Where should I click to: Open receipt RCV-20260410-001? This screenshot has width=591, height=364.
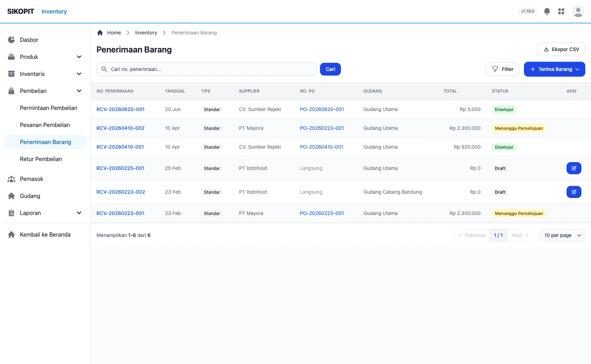coord(120,147)
